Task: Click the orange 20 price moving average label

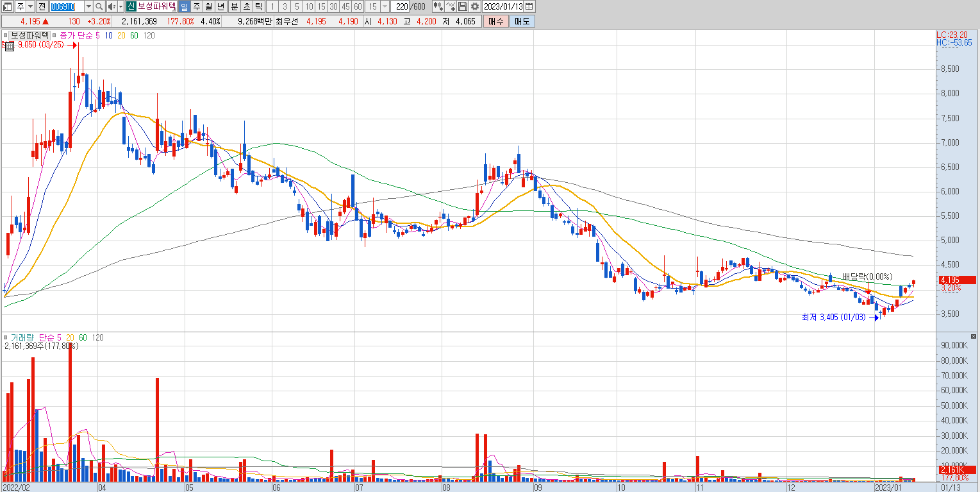Action: click(x=121, y=35)
